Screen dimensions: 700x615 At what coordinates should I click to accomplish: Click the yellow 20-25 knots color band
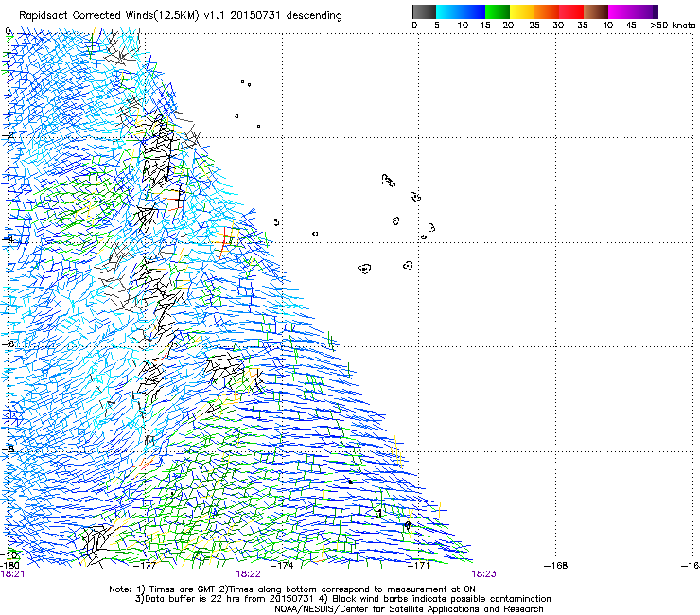(x=522, y=11)
